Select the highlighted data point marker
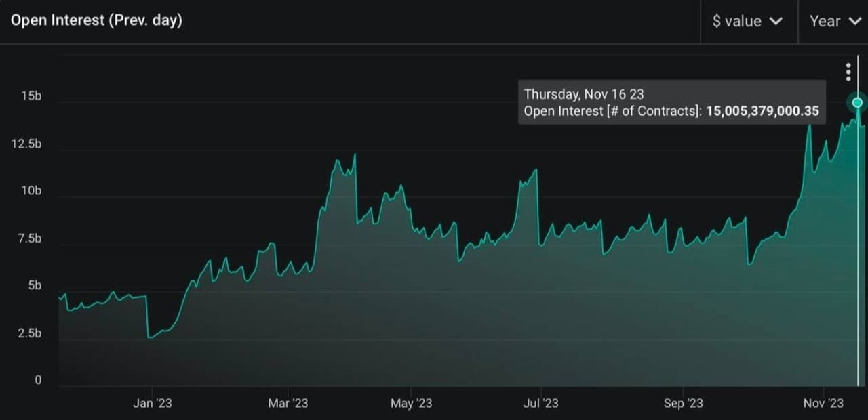 click(x=857, y=102)
